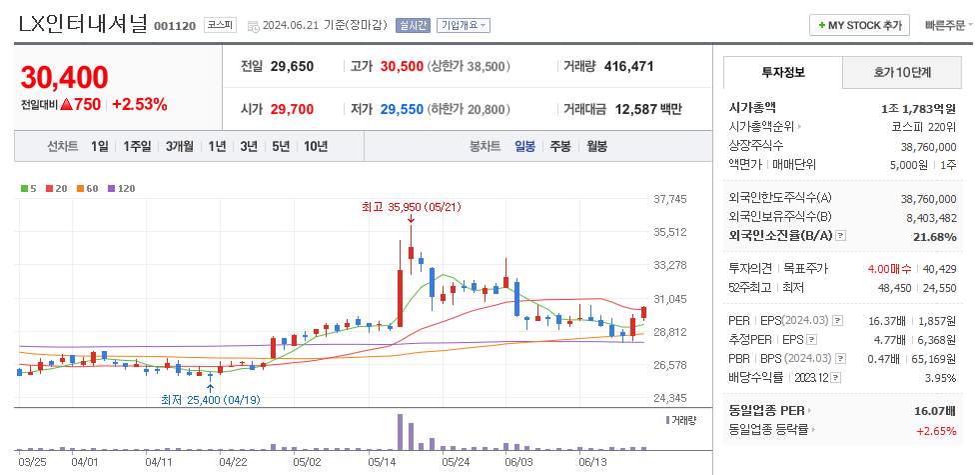The height and width of the screenshot is (475, 980).
Task: Select the 월봉 candlestick chart
Action: pyautogui.click(x=596, y=147)
